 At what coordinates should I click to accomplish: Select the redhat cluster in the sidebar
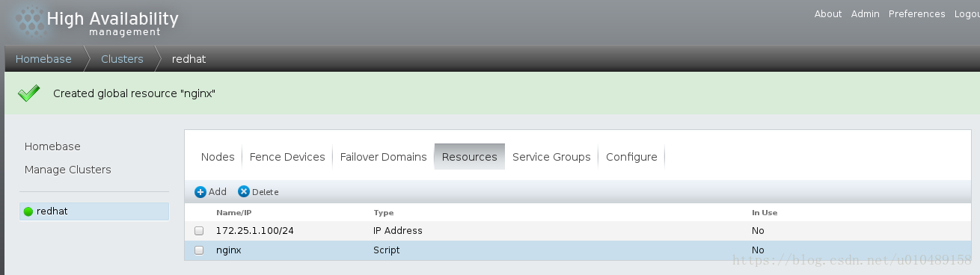94,211
